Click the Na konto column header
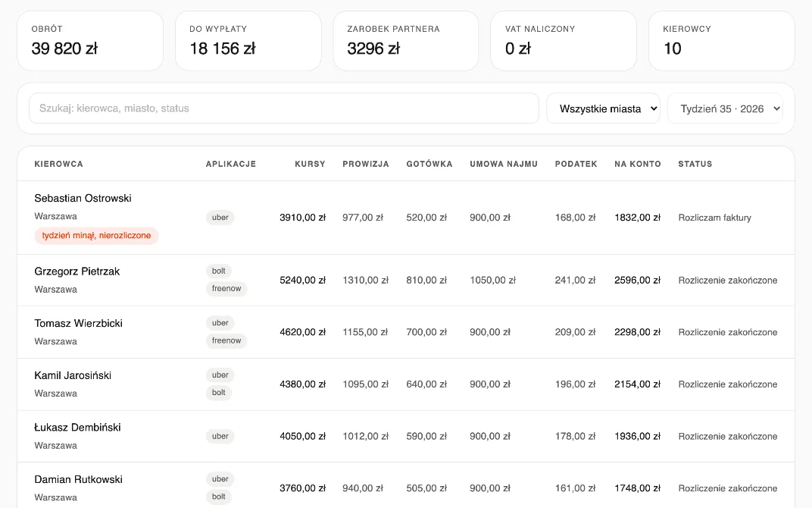 (x=638, y=164)
